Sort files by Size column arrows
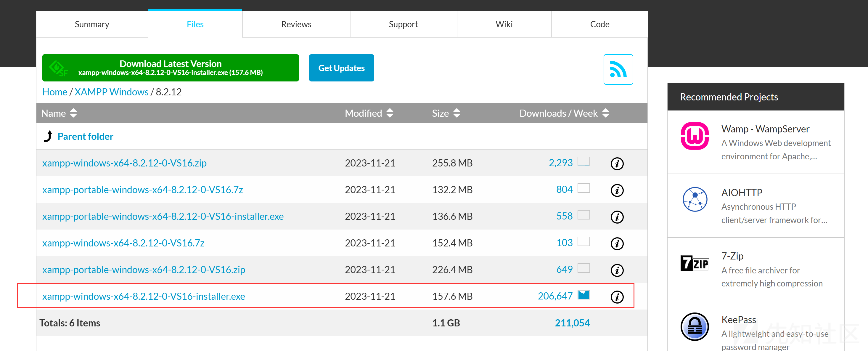Screen dimensions: 868x351 click(x=456, y=113)
